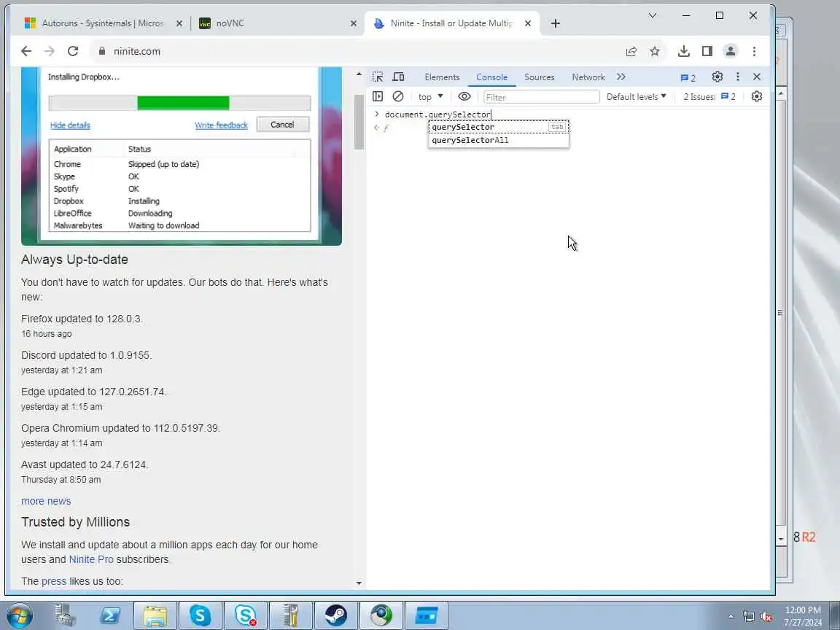Open the Chrome three-dot menu
Screen dimensions: 840x630
(754, 52)
